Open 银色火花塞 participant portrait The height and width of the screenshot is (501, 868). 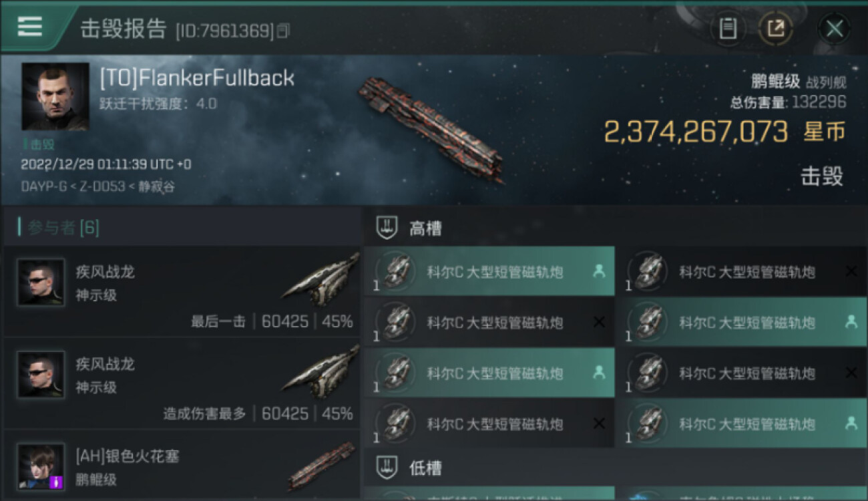coord(41,466)
